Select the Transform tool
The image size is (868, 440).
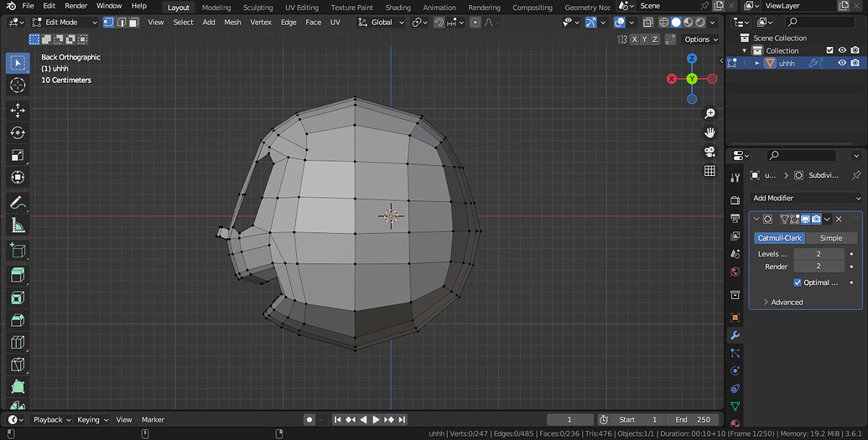pyautogui.click(x=18, y=177)
